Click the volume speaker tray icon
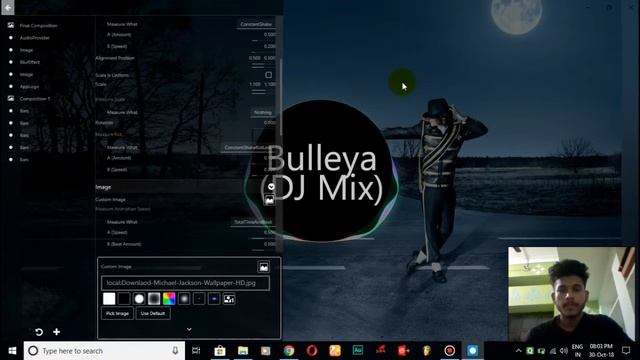640x360 pixels. click(564, 351)
